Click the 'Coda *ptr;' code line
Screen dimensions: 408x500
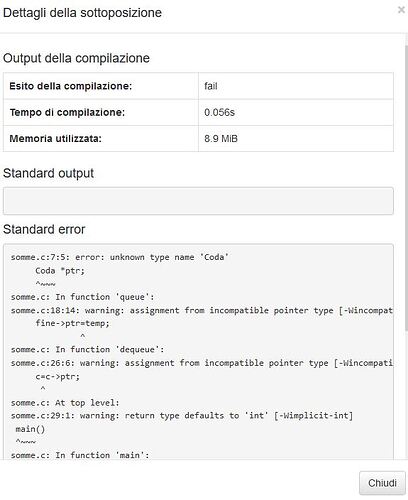(x=60, y=271)
